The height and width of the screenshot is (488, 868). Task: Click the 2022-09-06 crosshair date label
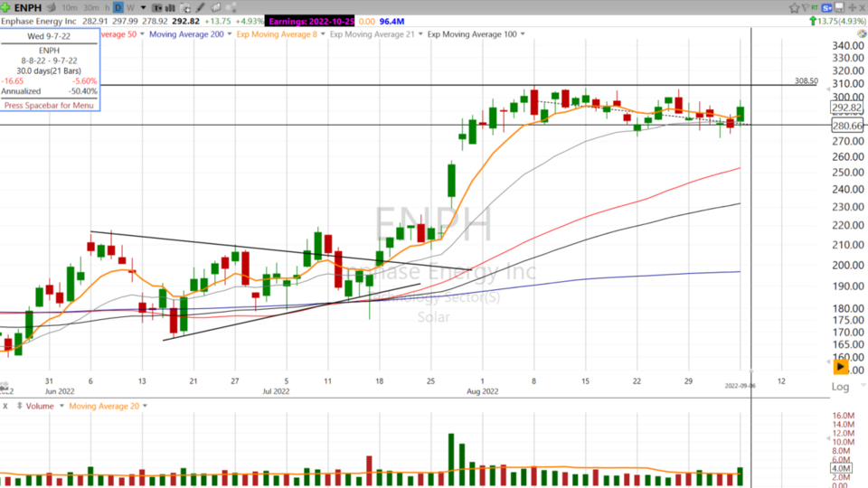coord(741,386)
